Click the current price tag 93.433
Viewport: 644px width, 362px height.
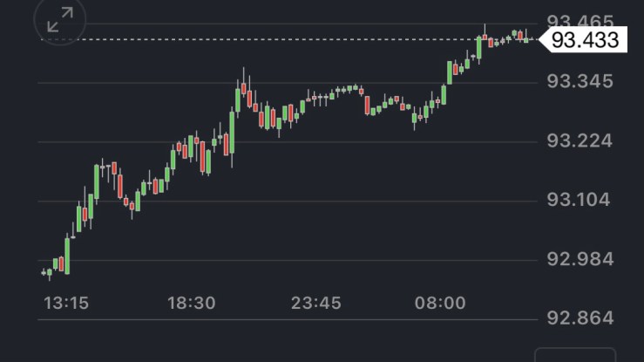click(584, 39)
